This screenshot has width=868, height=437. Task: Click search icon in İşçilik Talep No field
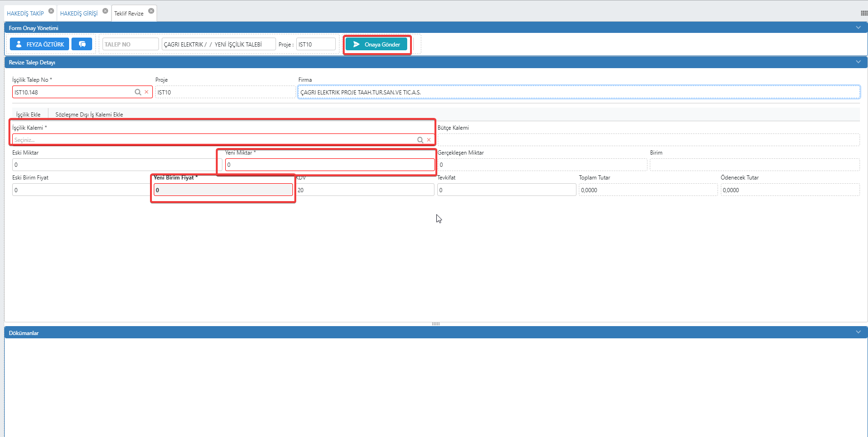(x=138, y=92)
